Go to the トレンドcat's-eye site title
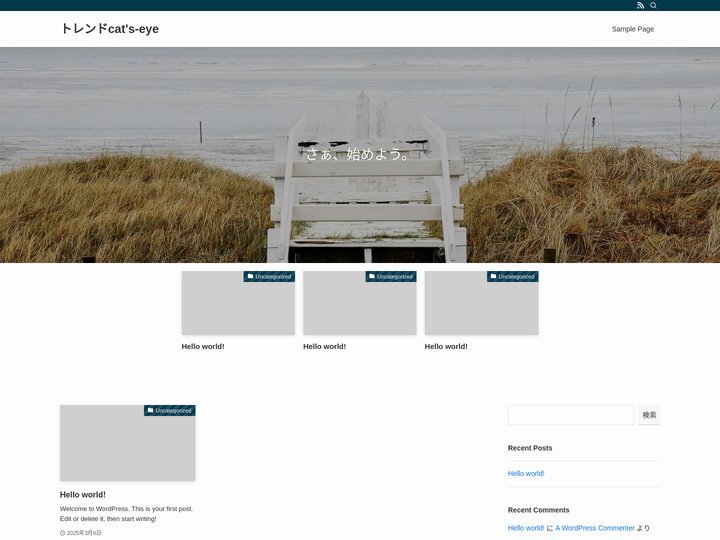This screenshot has width=720, height=540. coord(110,28)
